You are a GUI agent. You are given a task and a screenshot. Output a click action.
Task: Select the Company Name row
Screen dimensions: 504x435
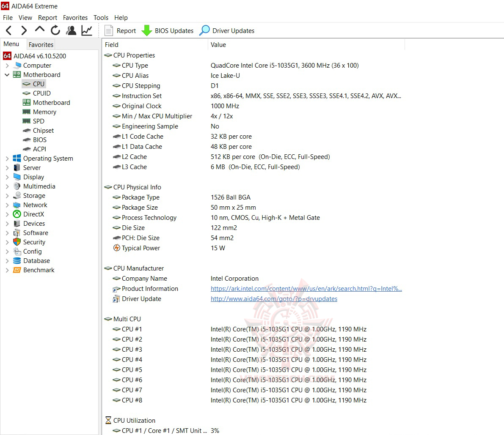pyautogui.click(x=254, y=279)
